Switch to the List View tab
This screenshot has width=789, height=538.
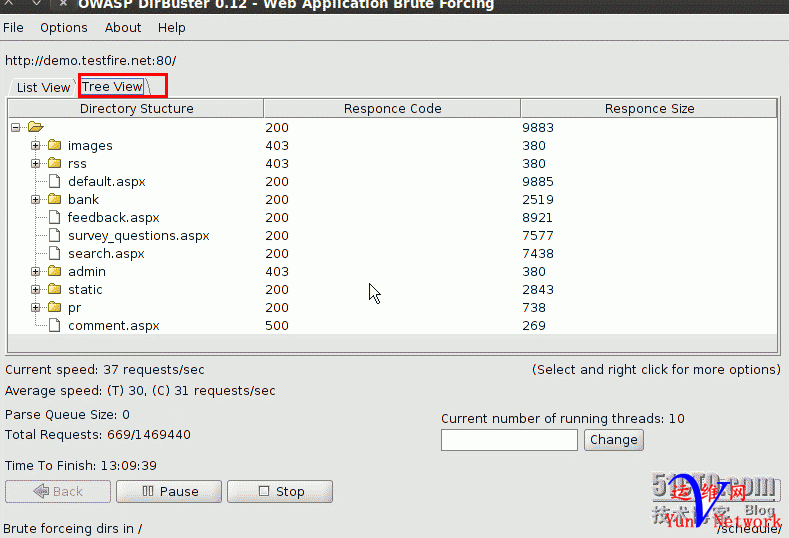coord(43,88)
